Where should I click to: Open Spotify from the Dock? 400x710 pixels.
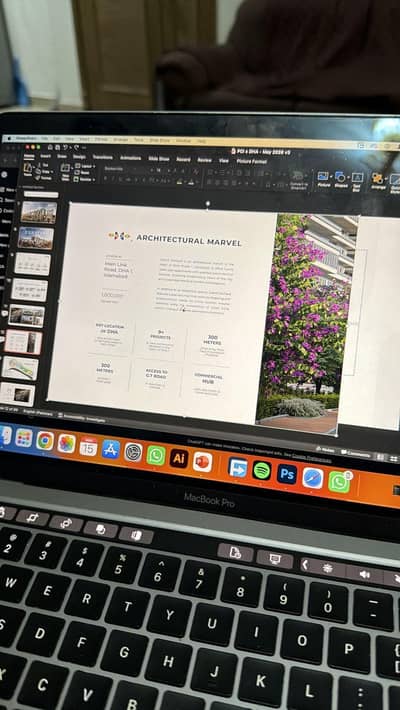pos(262,471)
